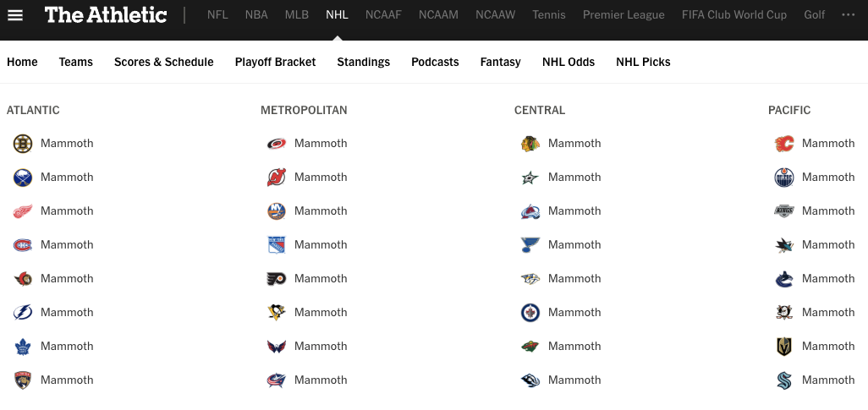Open the Premier League section
This screenshot has width=868, height=410.
624,15
